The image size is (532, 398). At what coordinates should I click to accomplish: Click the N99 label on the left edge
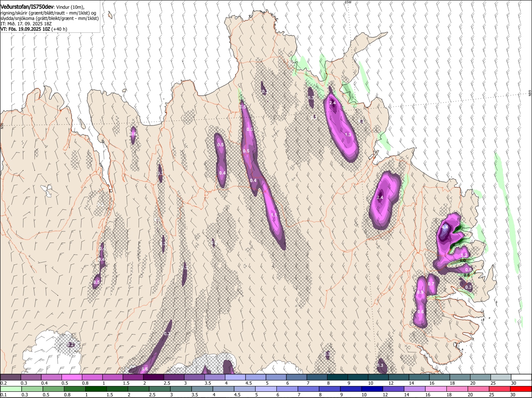(2, 125)
